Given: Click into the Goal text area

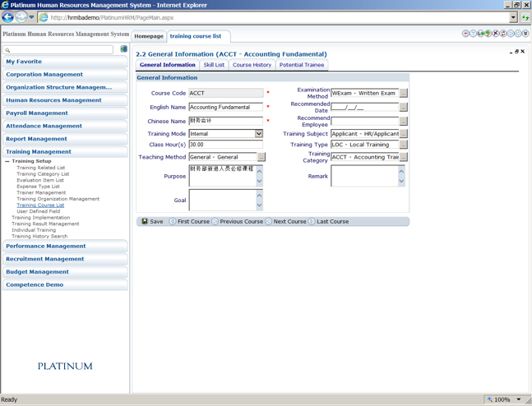Looking at the screenshot, I should (225, 200).
